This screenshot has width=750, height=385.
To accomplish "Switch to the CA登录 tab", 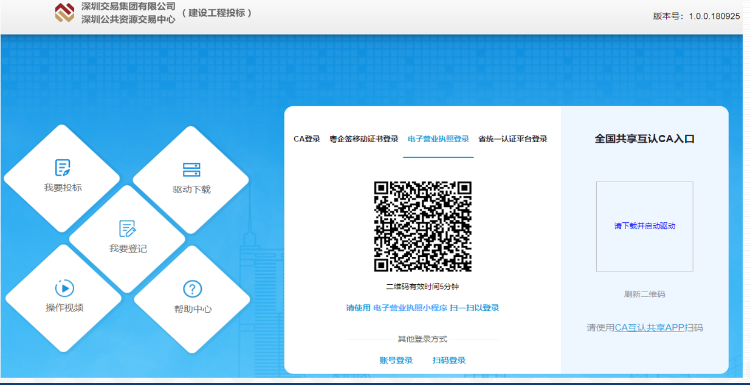I will [x=307, y=139].
